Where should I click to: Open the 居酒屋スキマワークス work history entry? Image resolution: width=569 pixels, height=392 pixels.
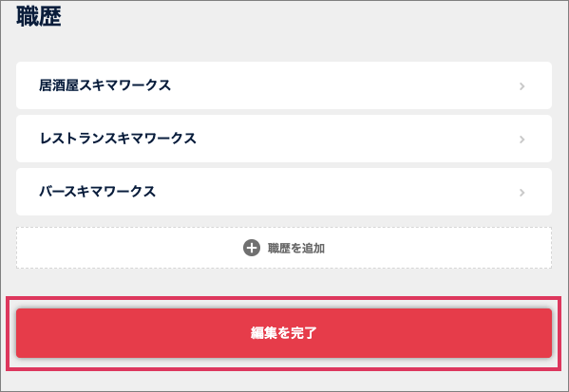pos(284,85)
